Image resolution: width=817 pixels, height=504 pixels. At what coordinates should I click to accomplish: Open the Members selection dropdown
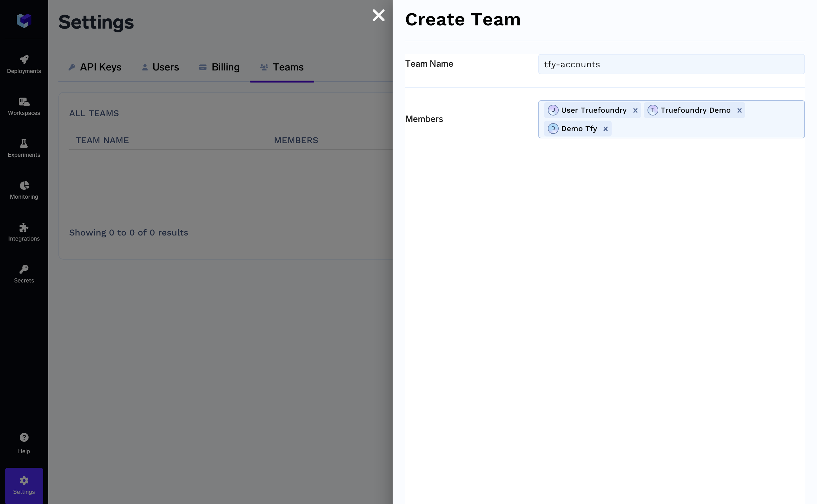(707, 129)
